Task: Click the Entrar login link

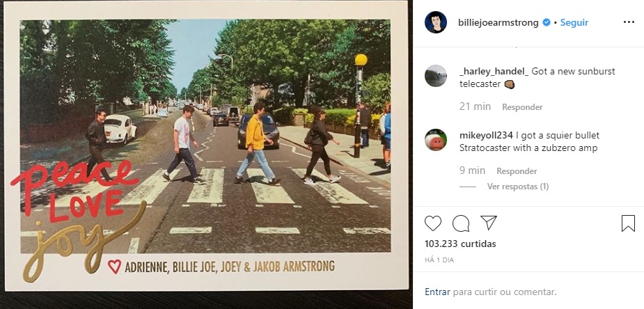Action: [438, 292]
